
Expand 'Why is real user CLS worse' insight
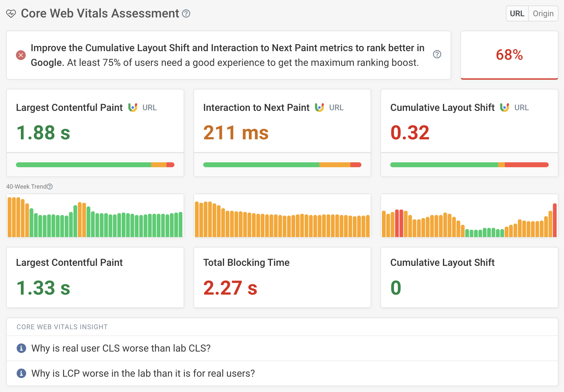point(121,348)
